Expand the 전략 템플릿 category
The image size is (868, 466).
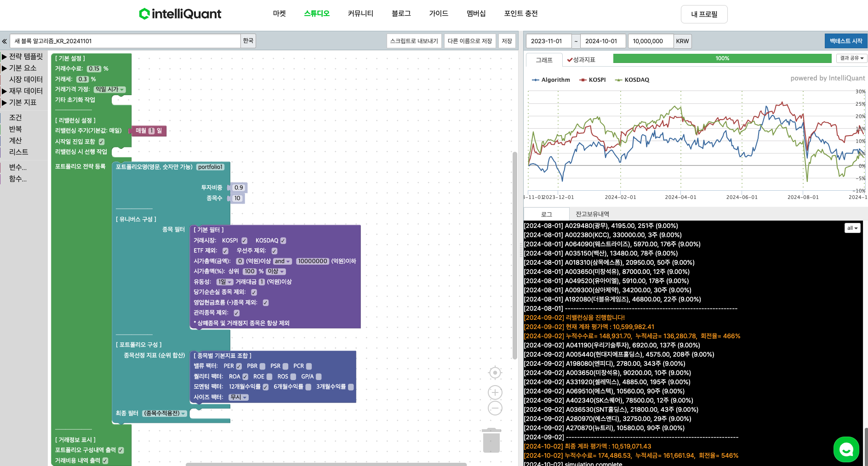point(22,57)
